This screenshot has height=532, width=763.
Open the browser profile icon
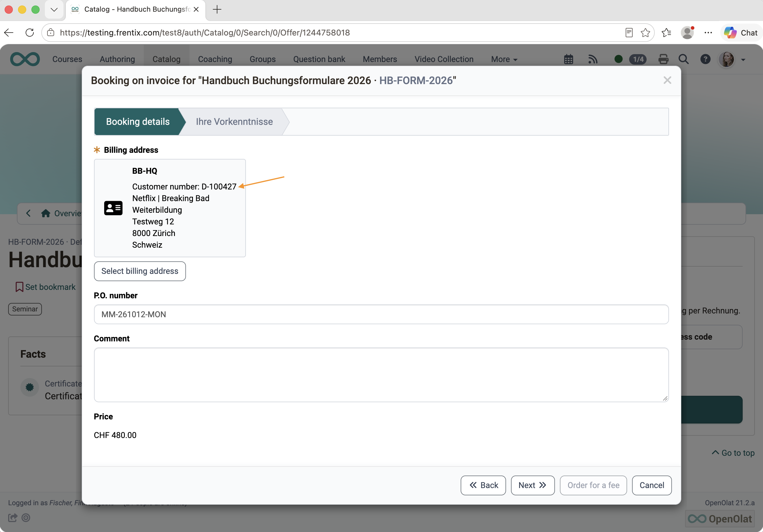[687, 33]
